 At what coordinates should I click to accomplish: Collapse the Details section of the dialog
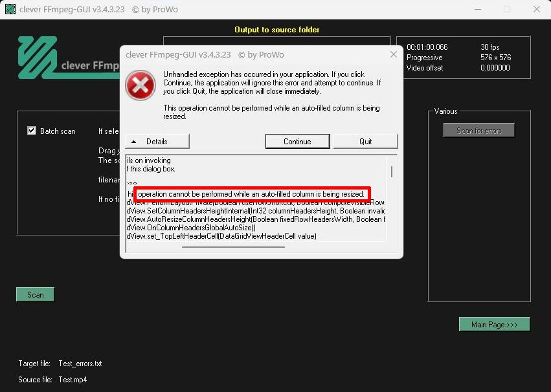coord(157,142)
